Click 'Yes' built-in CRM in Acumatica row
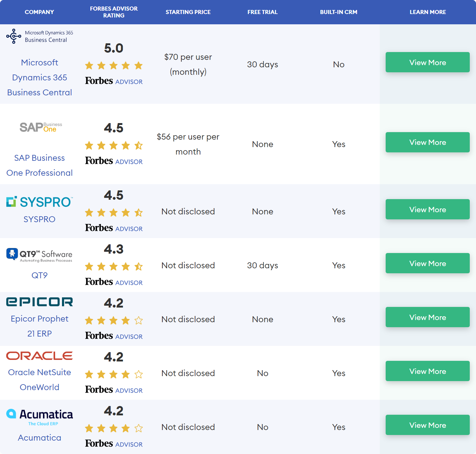The image size is (476, 454). [x=339, y=427]
